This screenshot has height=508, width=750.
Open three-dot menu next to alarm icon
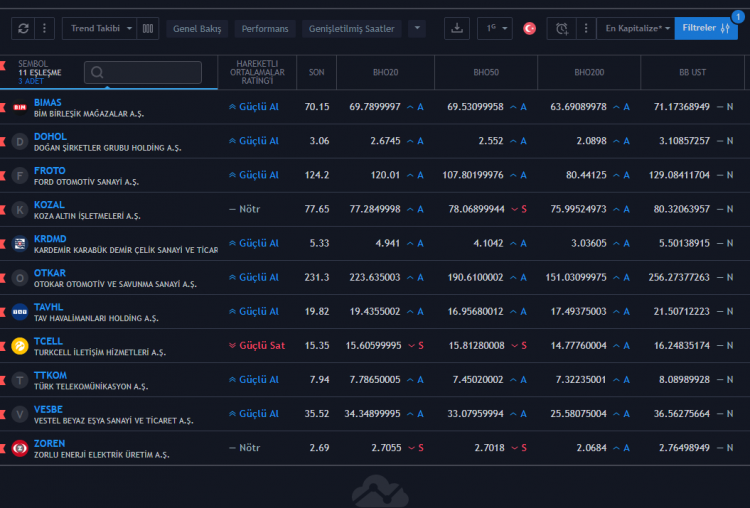point(586,29)
